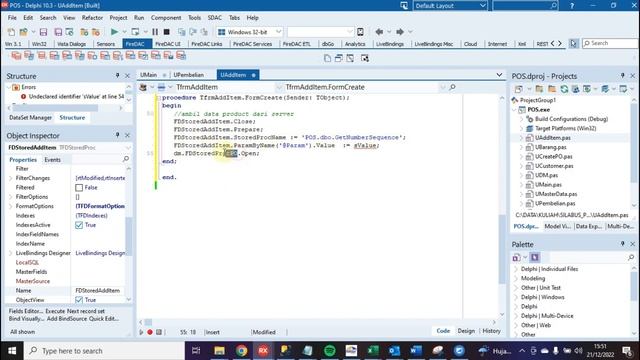Viewport: 640px width, 360px height.
Task: Open the Windows 32-bit platform dropdown
Action: [249, 32]
